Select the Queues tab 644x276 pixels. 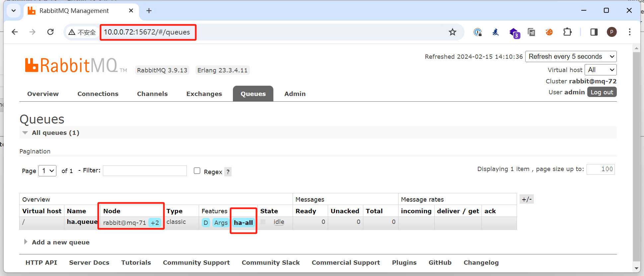coord(253,94)
